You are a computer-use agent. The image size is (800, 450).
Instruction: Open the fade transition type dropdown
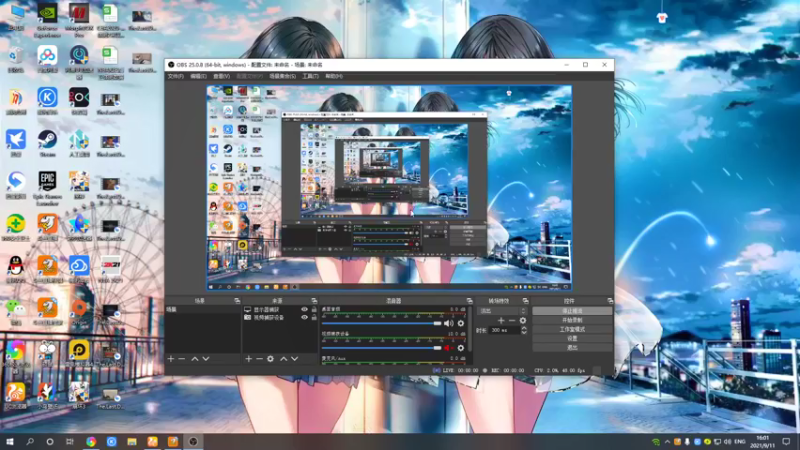502,311
